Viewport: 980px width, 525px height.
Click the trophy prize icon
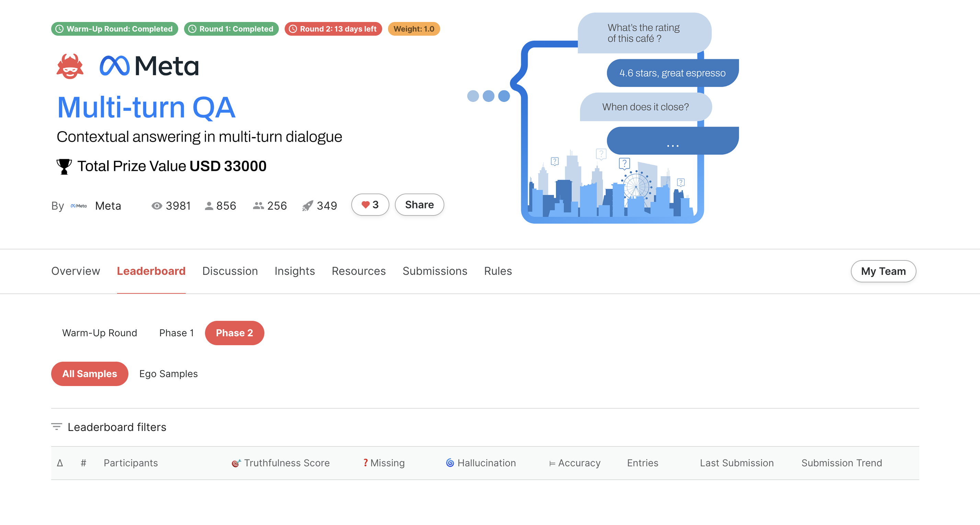tap(64, 166)
